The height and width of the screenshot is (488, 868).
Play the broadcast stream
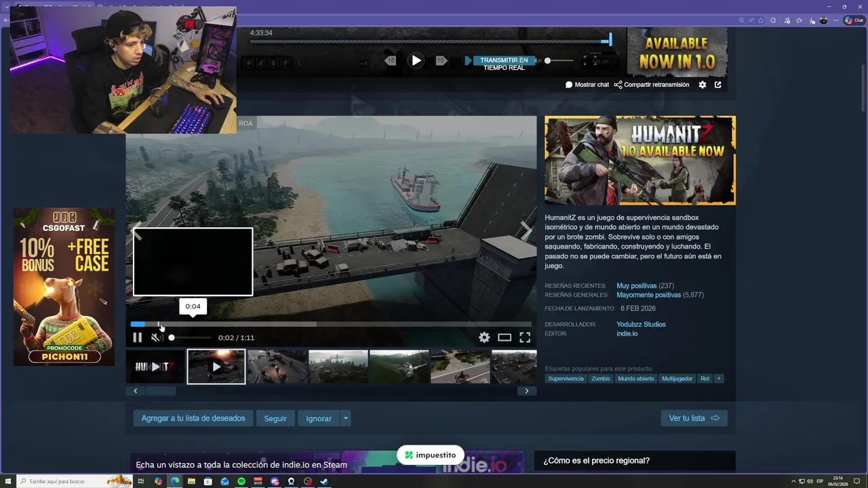[x=416, y=61]
